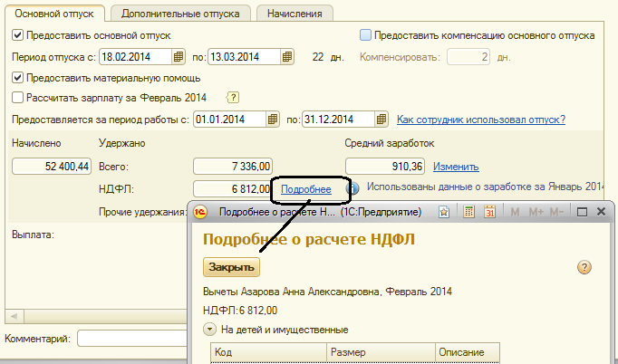The width and height of the screenshot is (618, 364).
Task: Add popup window to favorites via star icon
Action: click(444, 212)
